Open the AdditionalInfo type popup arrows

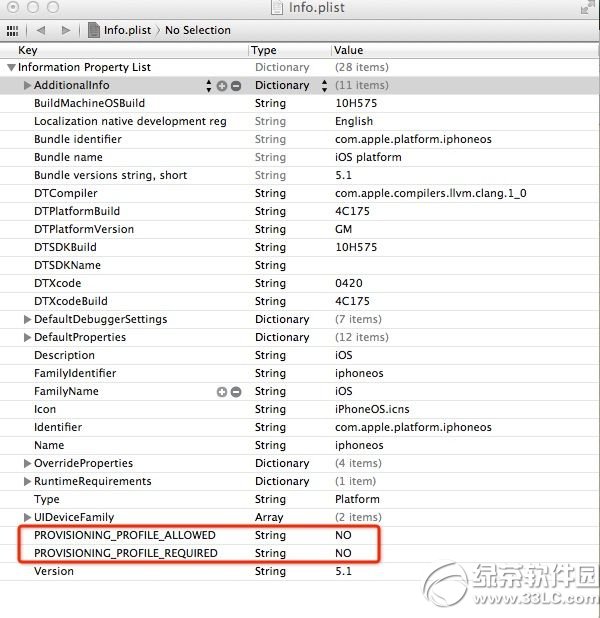pos(324,86)
